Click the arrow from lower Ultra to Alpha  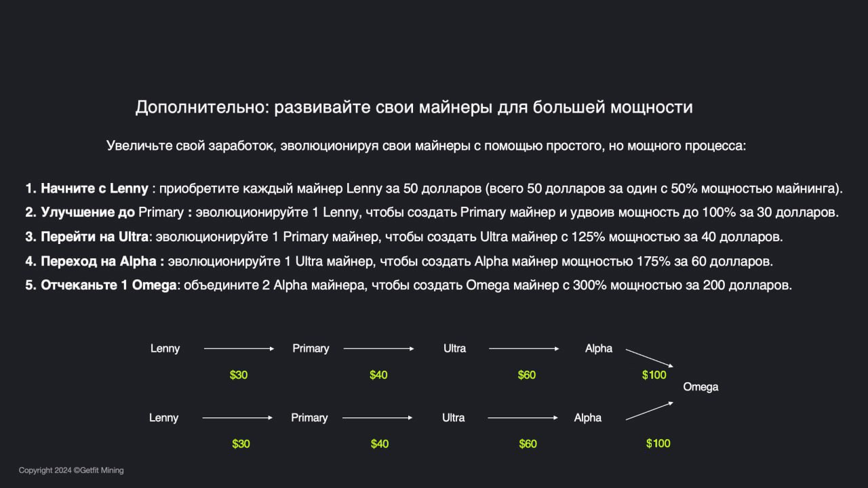pos(523,418)
